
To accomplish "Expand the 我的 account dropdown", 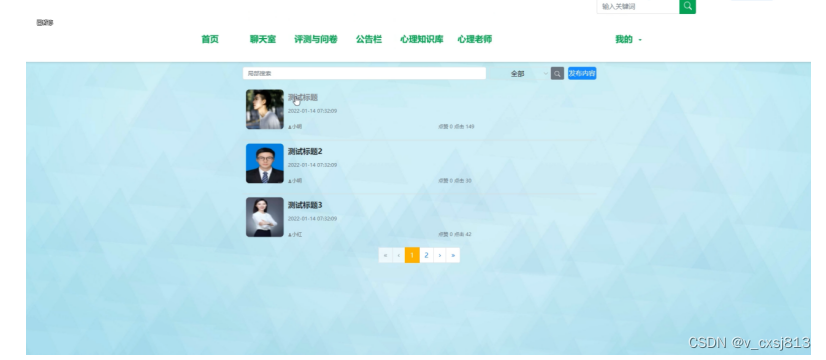I will [x=628, y=40].
